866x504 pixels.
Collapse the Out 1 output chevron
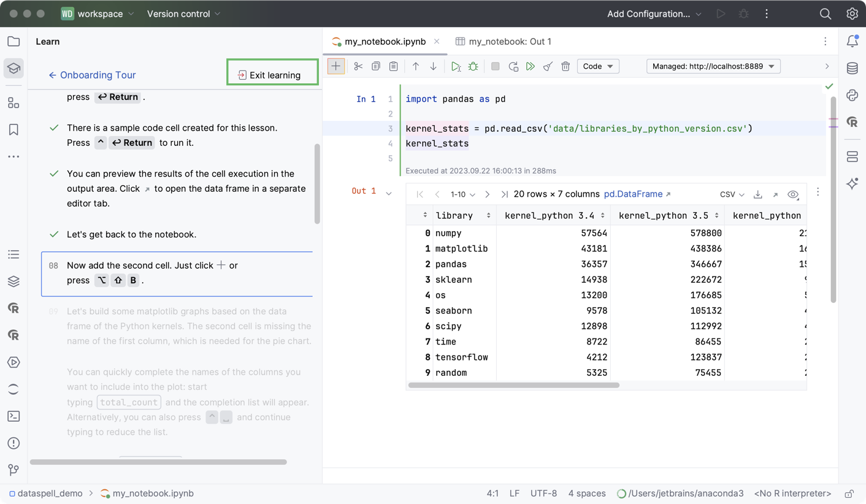click(x=389, y=193)
